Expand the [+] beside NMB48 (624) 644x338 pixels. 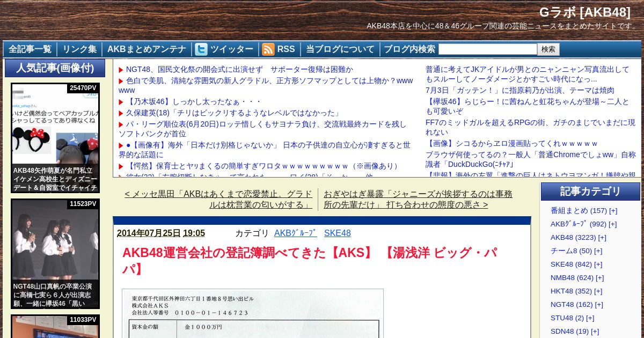599,277
